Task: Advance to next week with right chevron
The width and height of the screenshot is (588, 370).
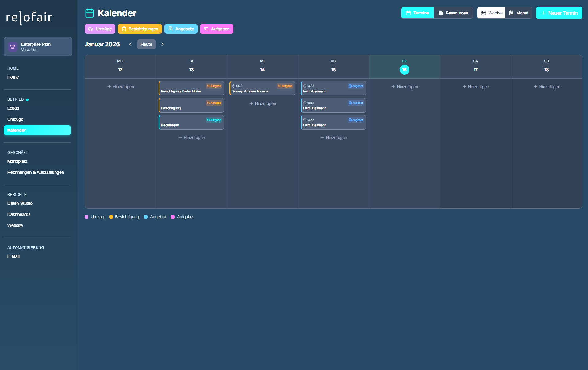Action: click(163, 44)
